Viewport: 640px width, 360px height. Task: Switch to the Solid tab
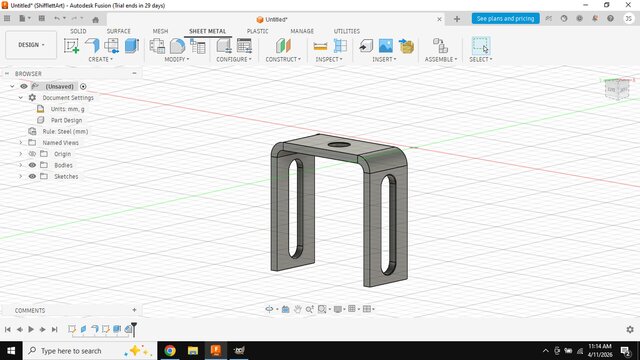(78, 31)
